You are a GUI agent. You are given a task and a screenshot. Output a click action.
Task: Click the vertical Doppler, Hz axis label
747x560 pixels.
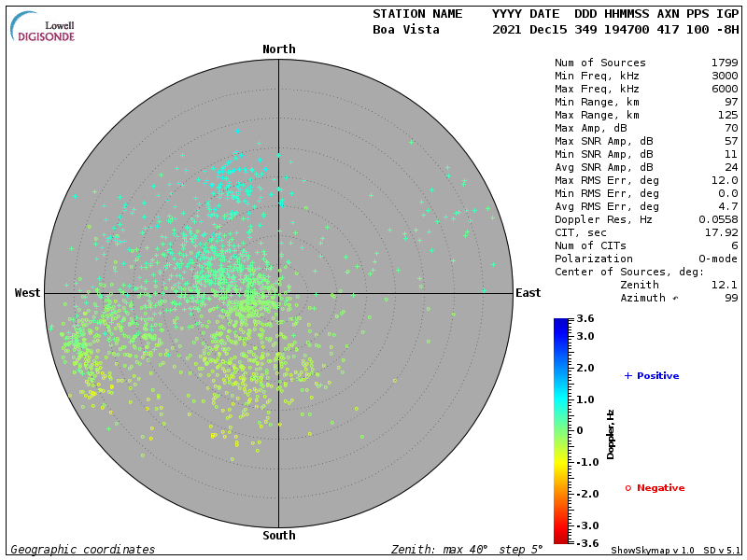point(611,433)
